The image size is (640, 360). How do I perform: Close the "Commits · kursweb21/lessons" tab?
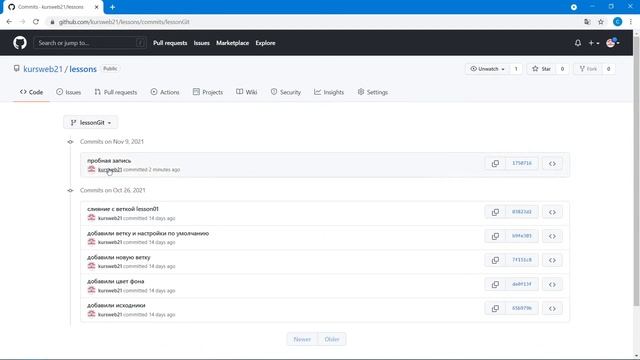(97, 7)
